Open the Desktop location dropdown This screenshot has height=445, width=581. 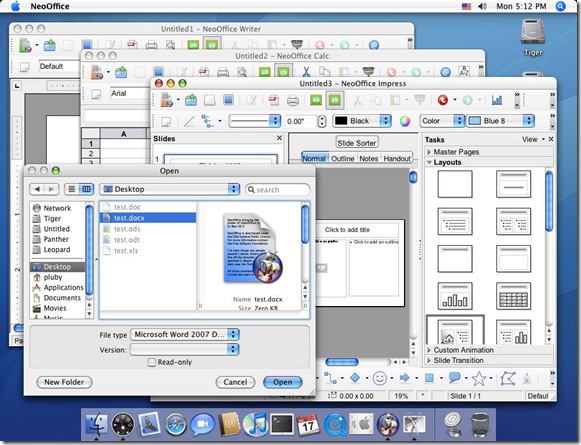tap(170, 189)
